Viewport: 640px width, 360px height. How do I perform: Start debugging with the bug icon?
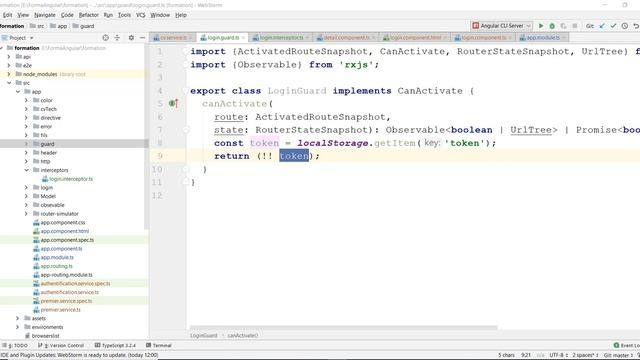tap(552, 26)
